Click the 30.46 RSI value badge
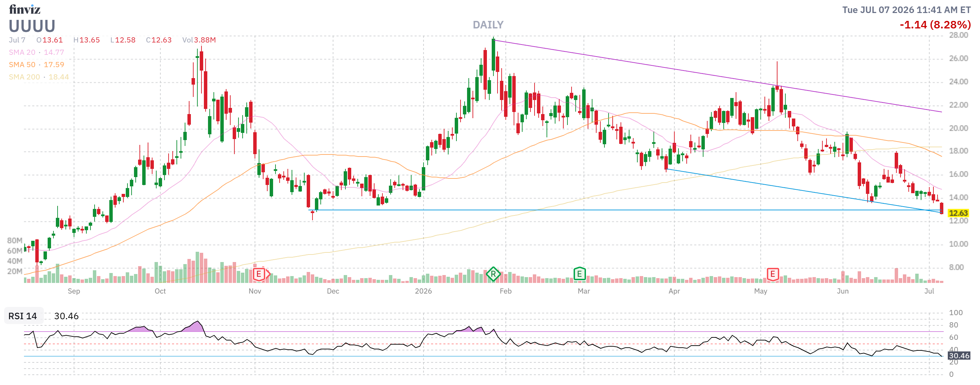Image resolution: width=980 pixels, height=385 pixels. click(x=959, y=356)
